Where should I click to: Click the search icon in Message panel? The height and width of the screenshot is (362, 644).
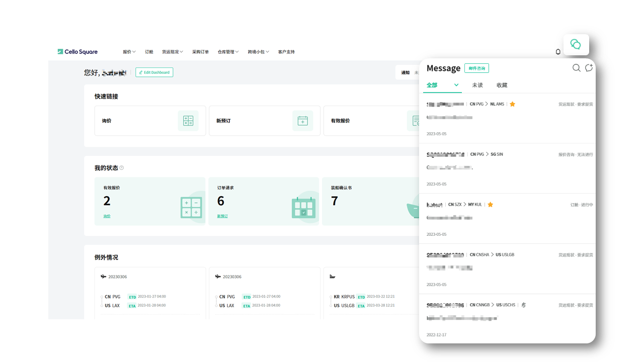click(x=577, y=68)
